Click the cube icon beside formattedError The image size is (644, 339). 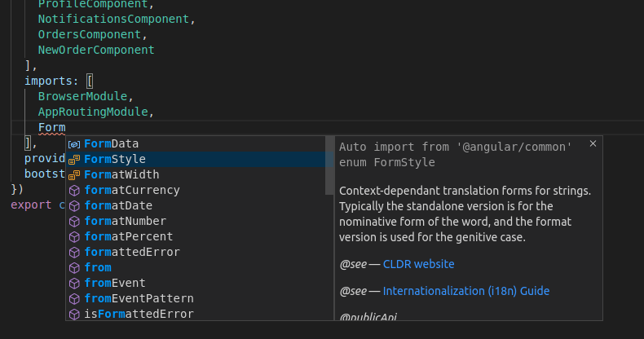pos(74,252)
